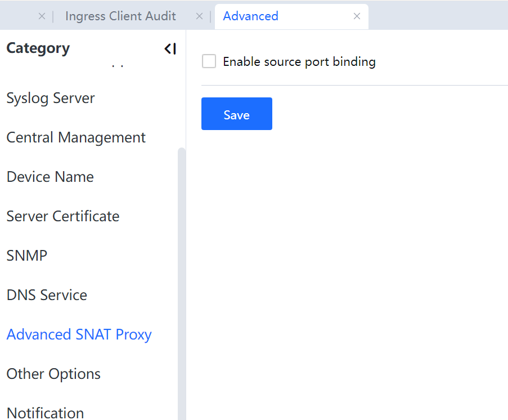Open SNMP settings

pos(27,256)
